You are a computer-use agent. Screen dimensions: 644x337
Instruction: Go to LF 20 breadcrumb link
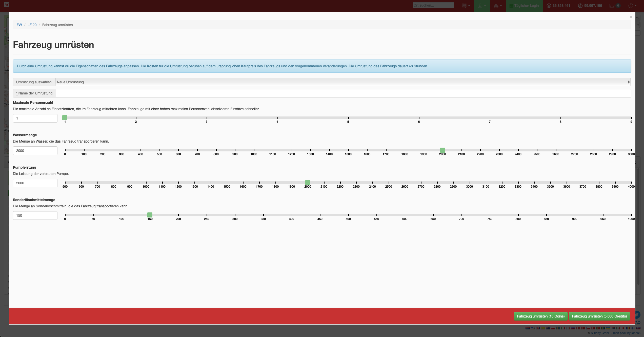click(x=32, y=25)
